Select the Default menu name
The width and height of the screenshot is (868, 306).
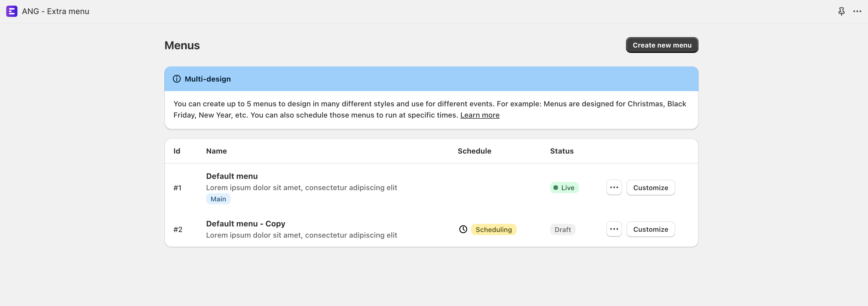point(232,176)
